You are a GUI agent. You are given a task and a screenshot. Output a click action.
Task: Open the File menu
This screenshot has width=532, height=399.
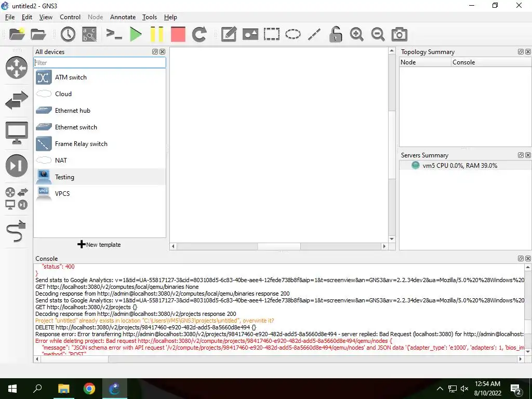click(x=10, y=17)
